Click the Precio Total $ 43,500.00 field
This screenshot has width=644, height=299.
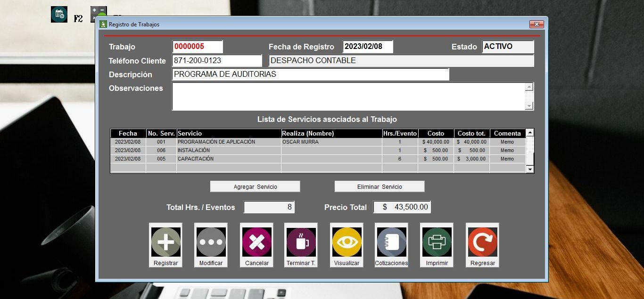click(x=402, y=207)
